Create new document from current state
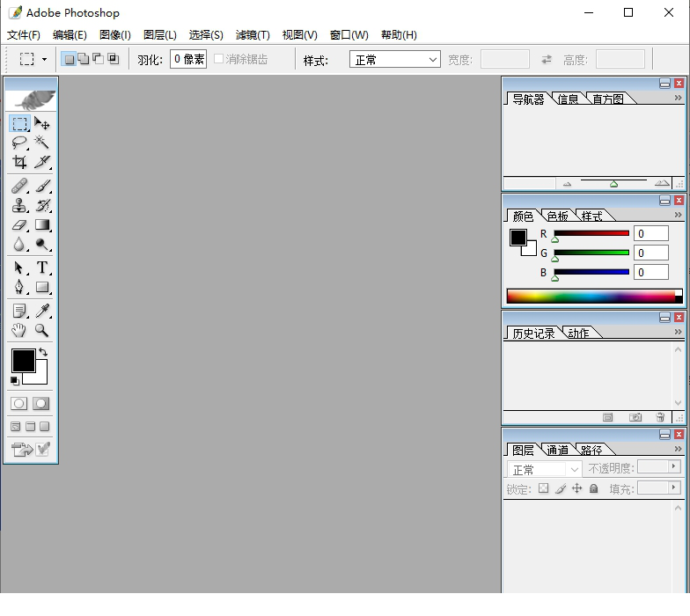 click(607, 417)
